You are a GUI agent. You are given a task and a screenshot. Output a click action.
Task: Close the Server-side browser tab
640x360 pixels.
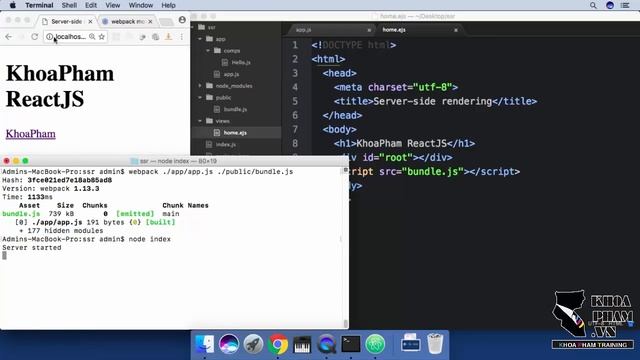pos(90,21)
